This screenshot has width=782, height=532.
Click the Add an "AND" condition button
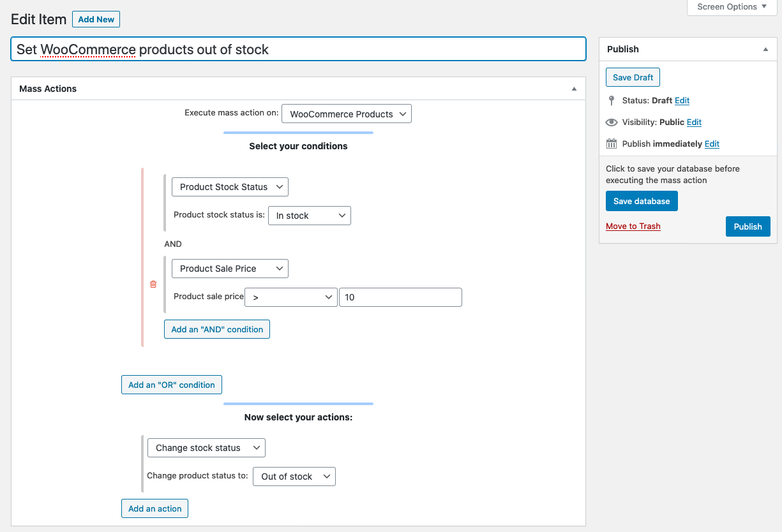pyautogui.click(x=217, y=329)
